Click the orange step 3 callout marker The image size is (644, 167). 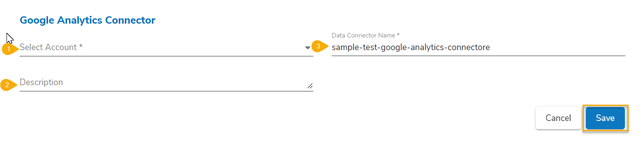coord(319,46)
